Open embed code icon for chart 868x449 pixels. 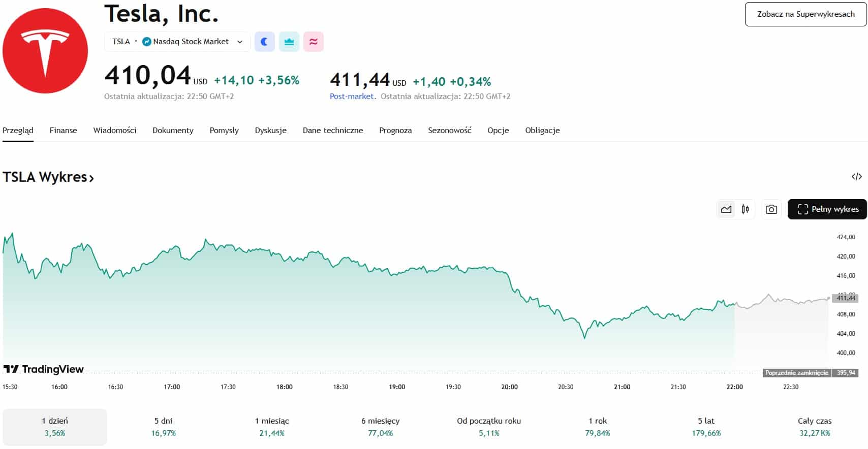click(x=856, y=177)
